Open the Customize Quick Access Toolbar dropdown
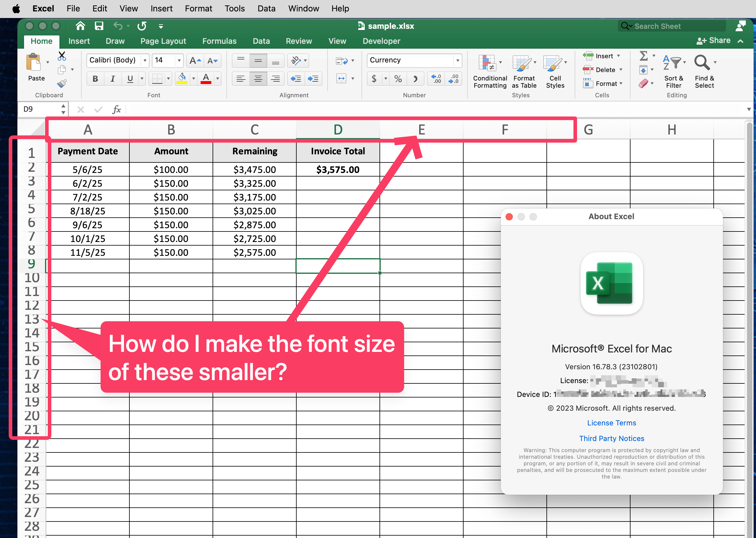 click(161, 26)
